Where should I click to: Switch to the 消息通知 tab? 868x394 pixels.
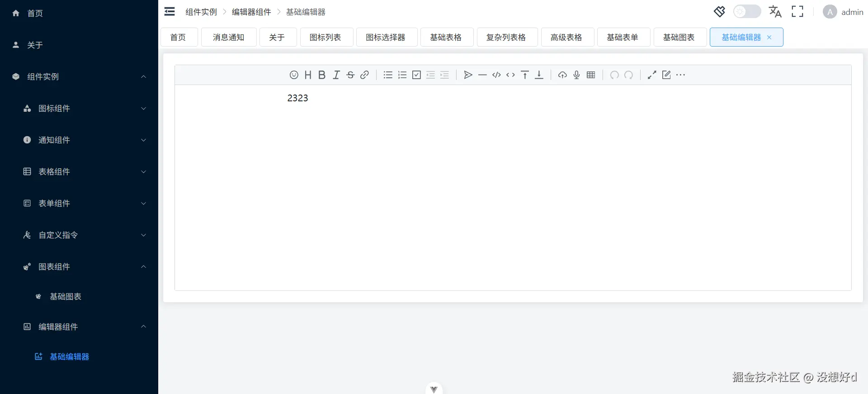(229, 37)
